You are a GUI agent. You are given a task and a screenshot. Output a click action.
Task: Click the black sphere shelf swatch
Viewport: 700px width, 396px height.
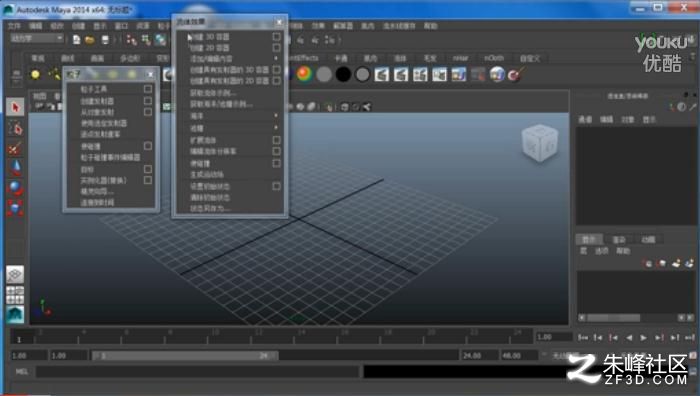click(x=343, y=74)
